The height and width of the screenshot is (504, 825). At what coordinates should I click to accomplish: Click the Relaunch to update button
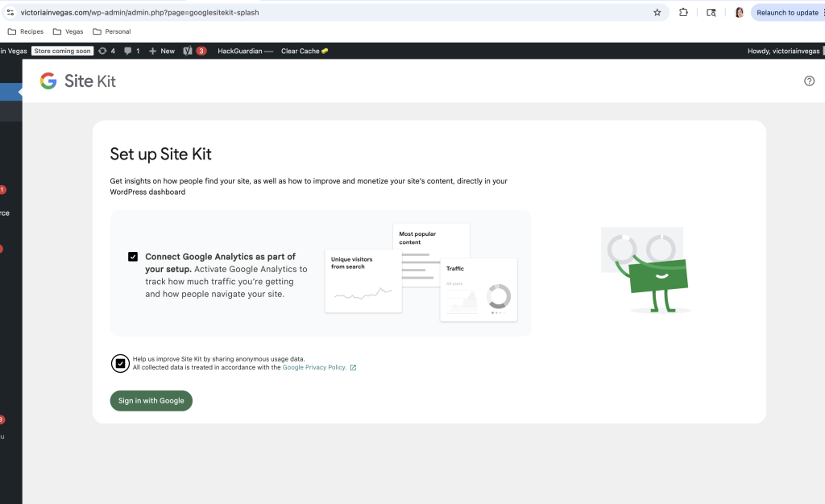click(786, 13)
